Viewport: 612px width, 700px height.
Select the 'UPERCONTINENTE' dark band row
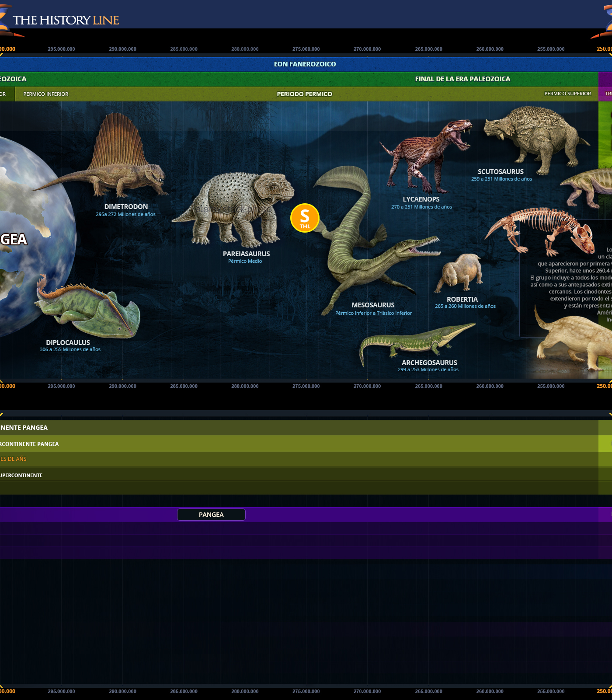click(x=299, y=475)
